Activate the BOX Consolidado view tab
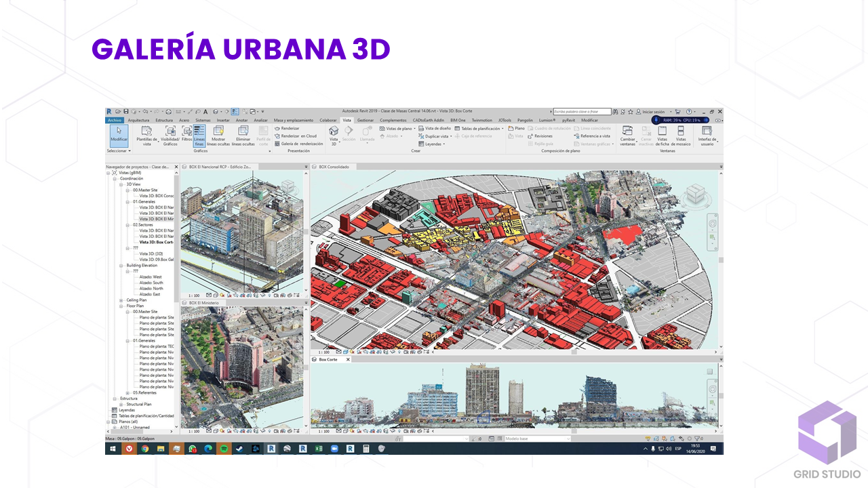Screen dimensions: 868x488 tap(334, 166)
